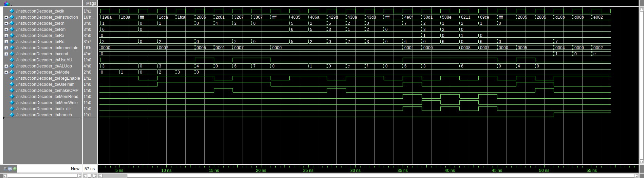Click the Immediate signal diamond icon

point(12,48)
